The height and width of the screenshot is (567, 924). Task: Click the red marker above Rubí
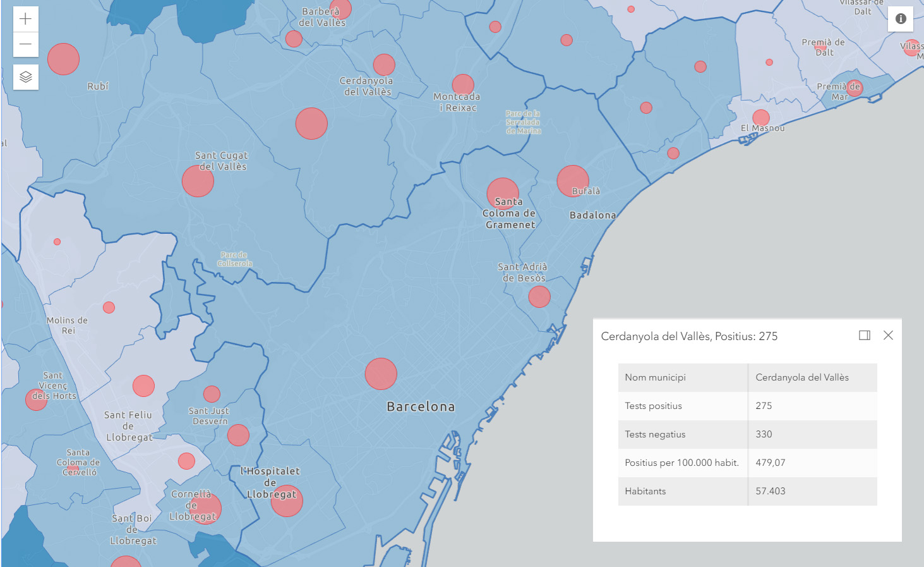[63, 59]
